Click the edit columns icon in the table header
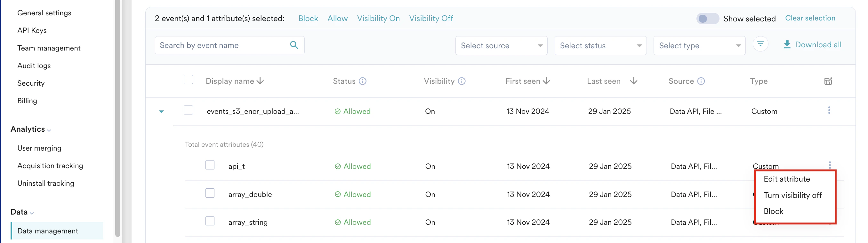The height and width of the screenshot is (243, 868). pyautogui.click(x=828, y=81)
